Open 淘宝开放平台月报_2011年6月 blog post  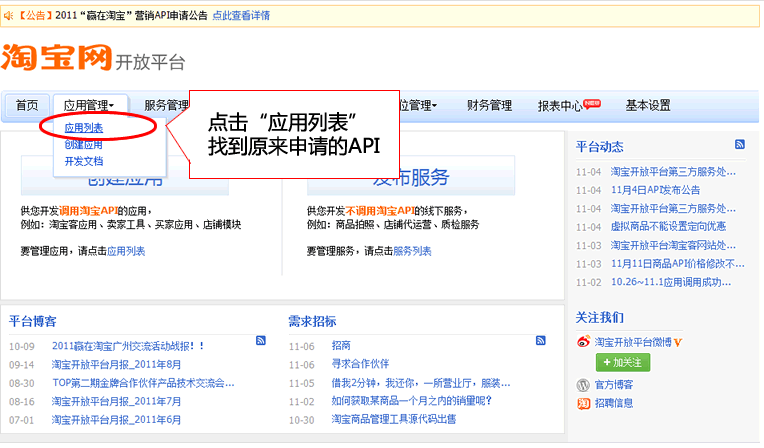pos(116,420)
